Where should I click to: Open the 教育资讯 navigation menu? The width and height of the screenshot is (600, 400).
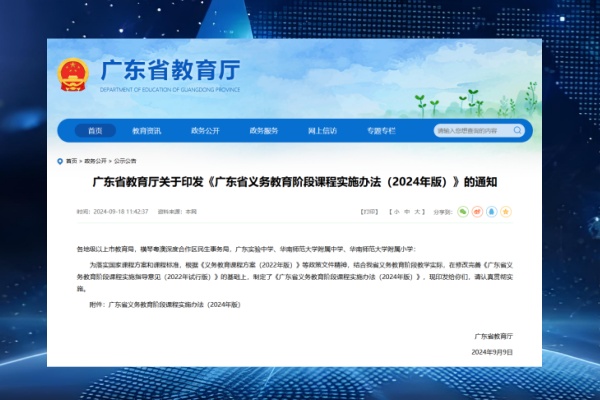click(x=147, y=131)
